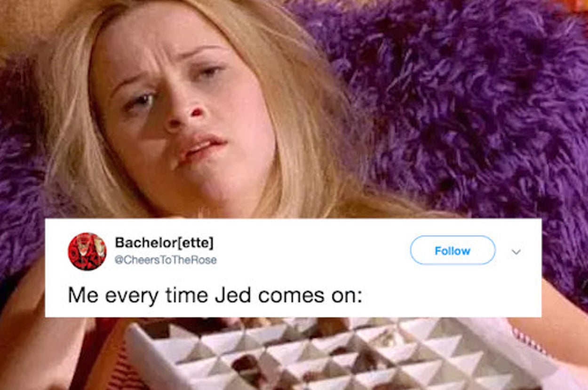Viewport: 588px width, 390px height.
Task: Click the phrase "comes on:" in the tweet
Action: 310,295
